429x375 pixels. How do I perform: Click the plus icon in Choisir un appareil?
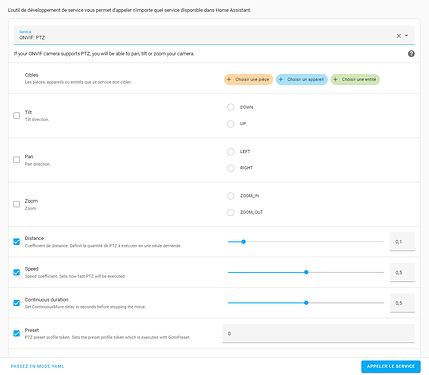281,79
